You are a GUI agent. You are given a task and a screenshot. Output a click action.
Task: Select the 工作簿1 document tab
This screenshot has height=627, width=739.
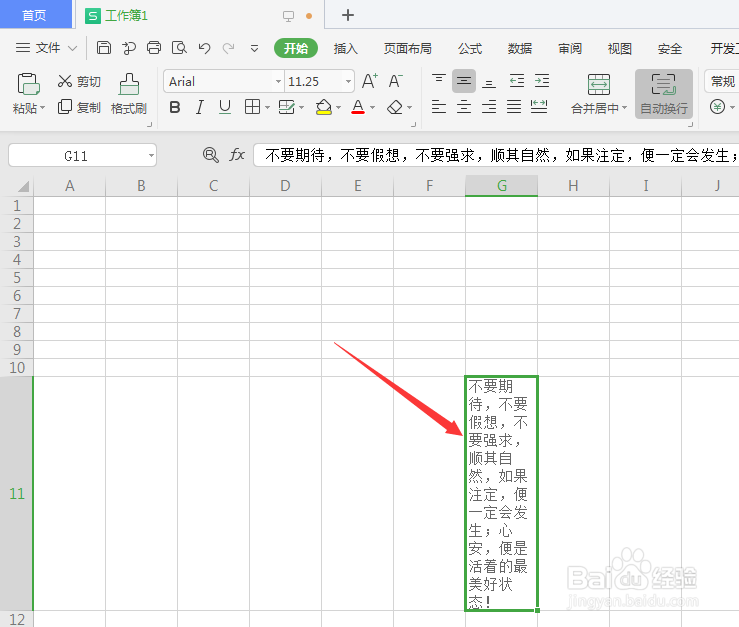tap(126, 16)
